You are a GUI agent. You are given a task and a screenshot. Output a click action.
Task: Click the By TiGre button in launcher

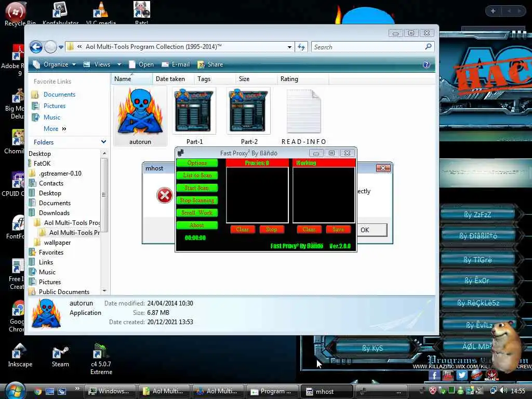click(478, 260)
